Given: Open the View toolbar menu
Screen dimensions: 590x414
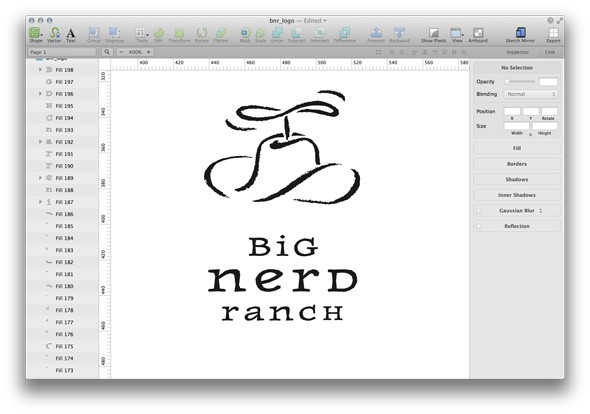Looking at the screenshot, I should coord(457,35).
